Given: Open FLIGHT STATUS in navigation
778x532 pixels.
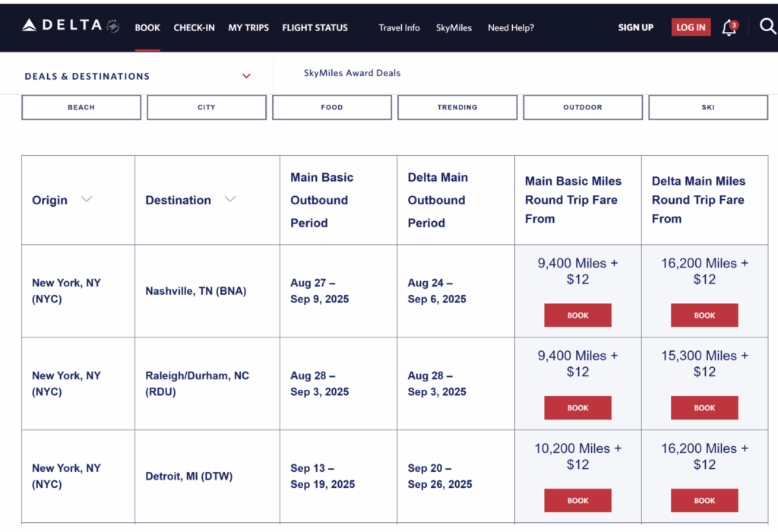Looking at the screenshot, I should pos(315,28).
